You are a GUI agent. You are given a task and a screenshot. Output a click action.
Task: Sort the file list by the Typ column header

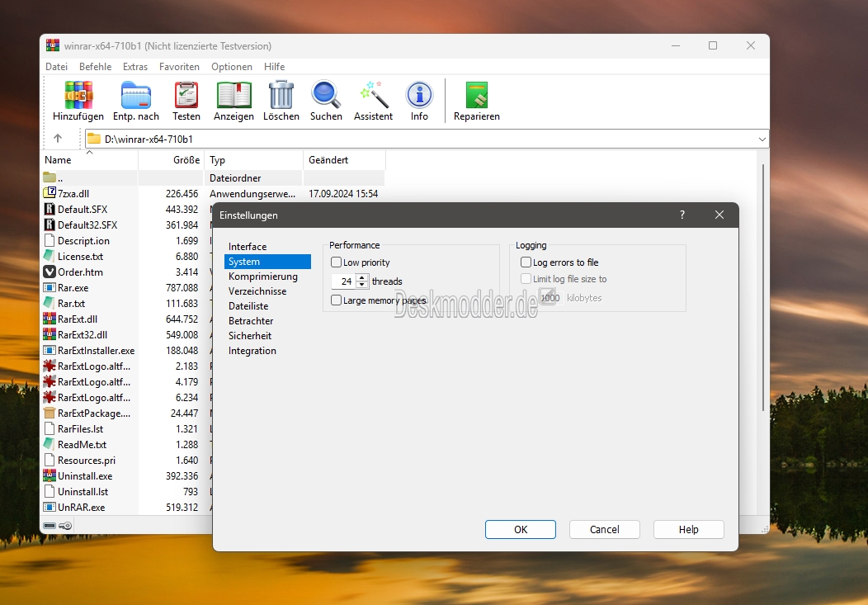[253, 160]
